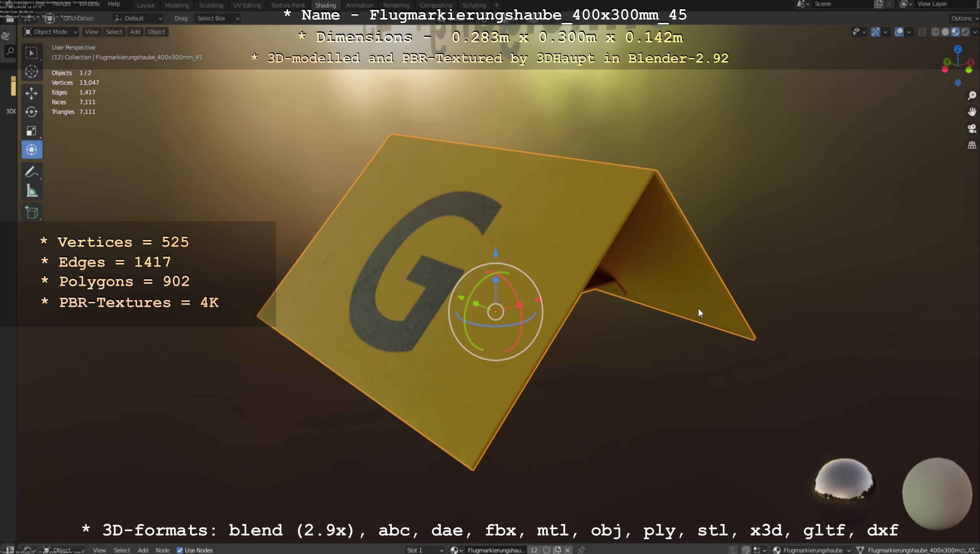The width and height of the screenshot is (980, 554).
Task: Open the Select Box drag dropdown
Action: [218, 18]
